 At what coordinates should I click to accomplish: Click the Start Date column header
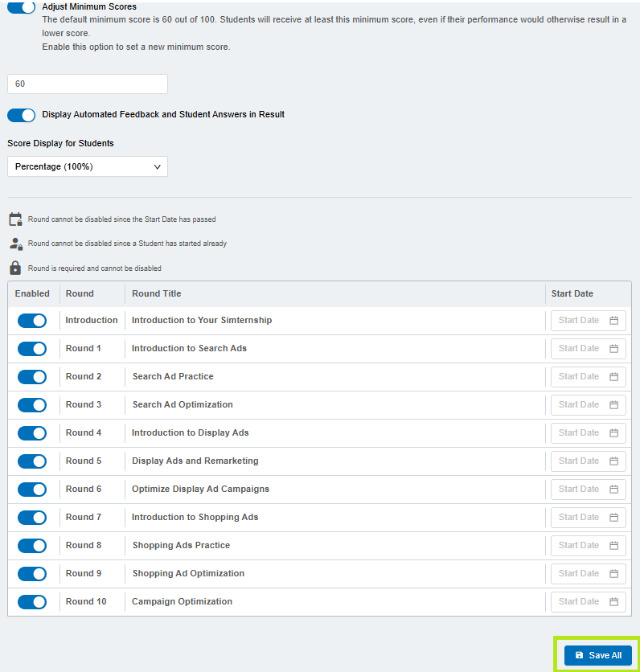tap(572, 293)
